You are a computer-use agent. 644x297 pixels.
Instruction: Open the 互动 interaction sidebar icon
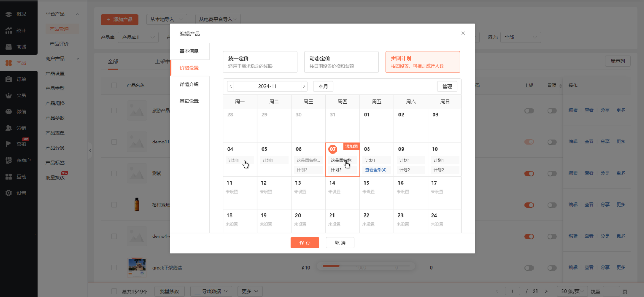[9, 177]
